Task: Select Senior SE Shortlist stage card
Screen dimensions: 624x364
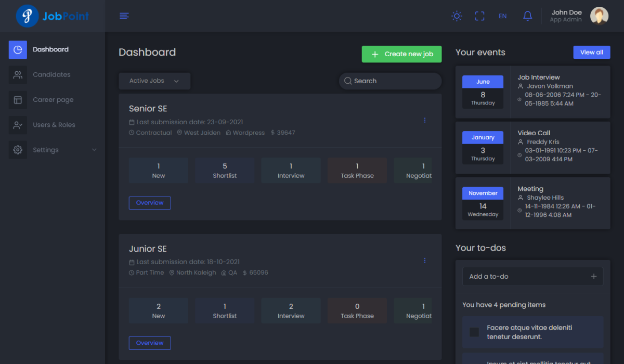Action: 225,171
